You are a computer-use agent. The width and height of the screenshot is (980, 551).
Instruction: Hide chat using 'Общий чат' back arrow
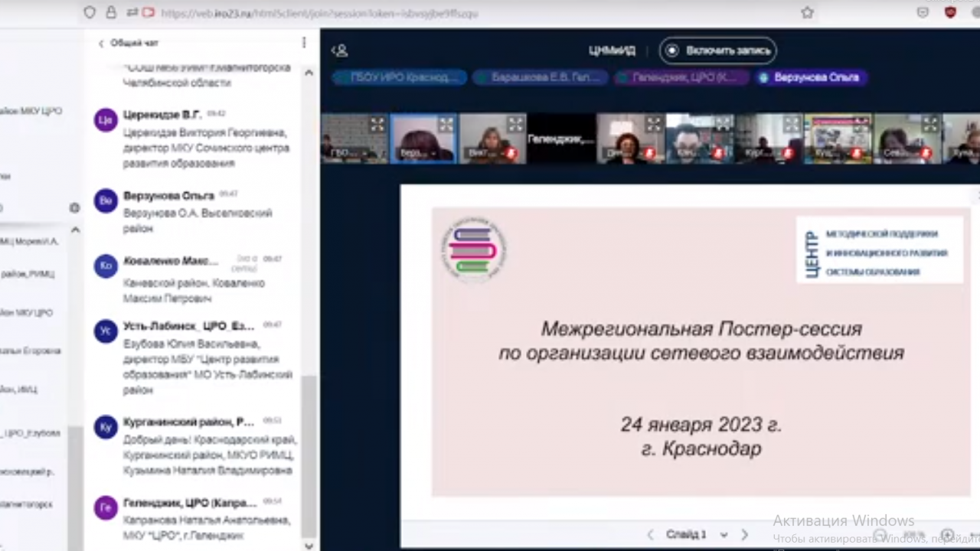pos(101,44)
